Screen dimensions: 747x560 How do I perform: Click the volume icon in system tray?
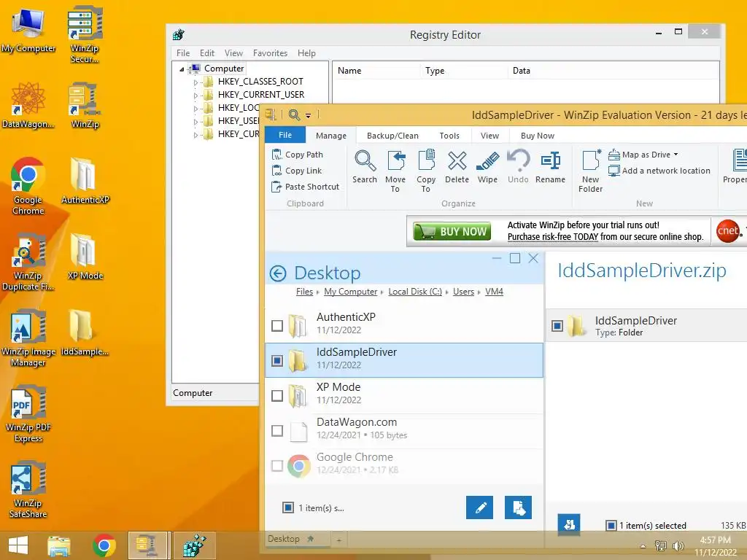(x=678, y=546)
